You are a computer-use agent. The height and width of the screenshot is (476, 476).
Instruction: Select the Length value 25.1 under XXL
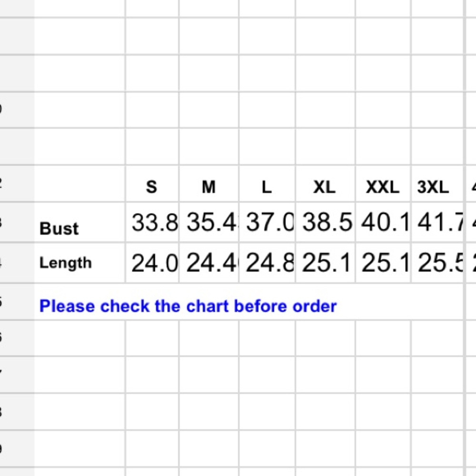pyautogui.click(x=383, y=263)
